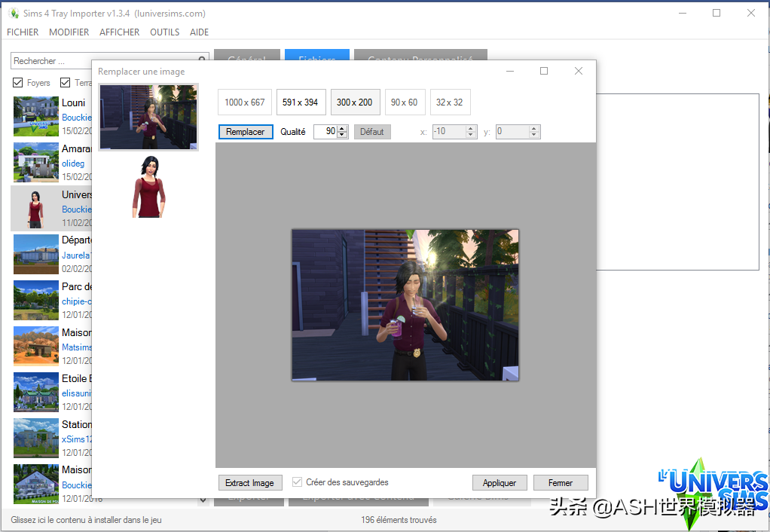This screenshot has width=770, height=532.
Task: Click the y offset field
Action: [x=512, y=132]
